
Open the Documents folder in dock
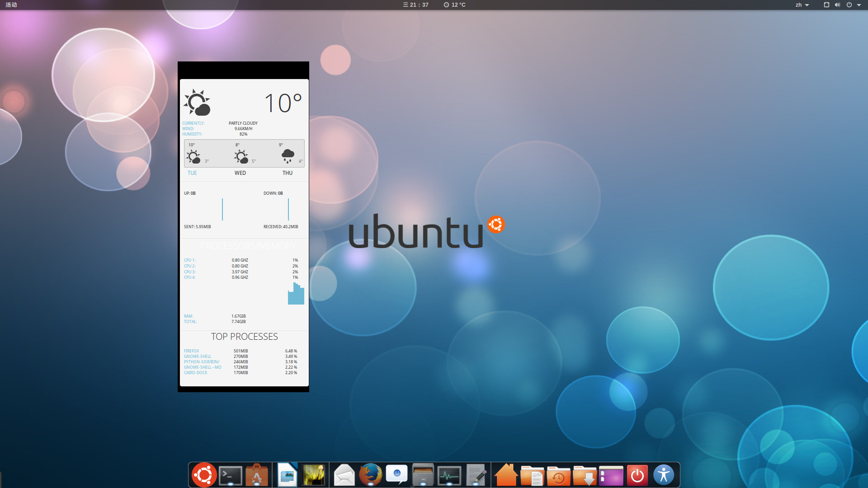(x=532, y=475)
